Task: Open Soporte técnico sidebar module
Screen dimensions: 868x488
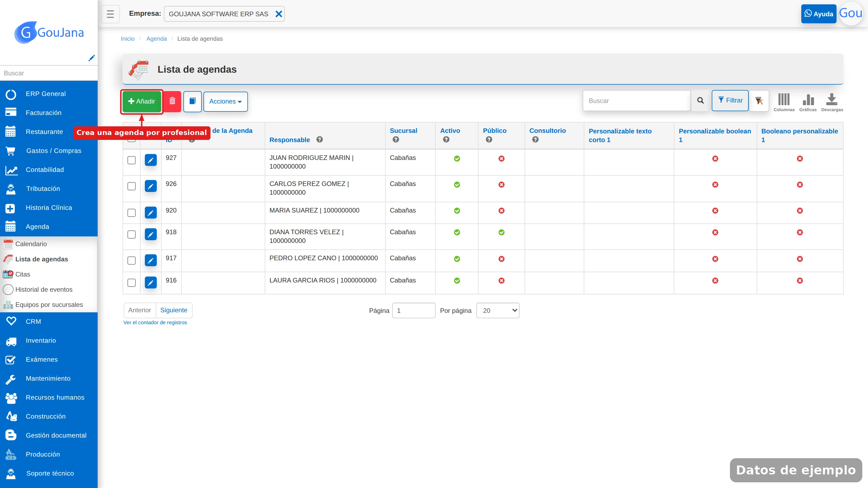Action: click(x=49, y=474)
